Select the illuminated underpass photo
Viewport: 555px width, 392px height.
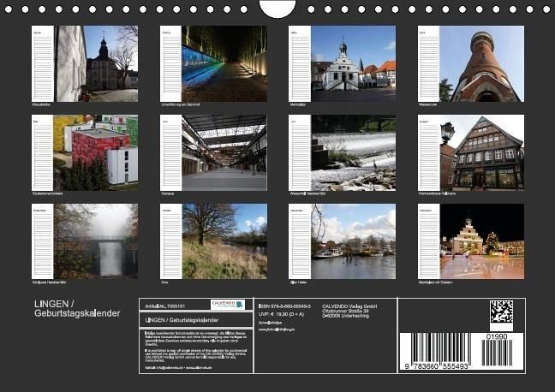pos(224,63)
